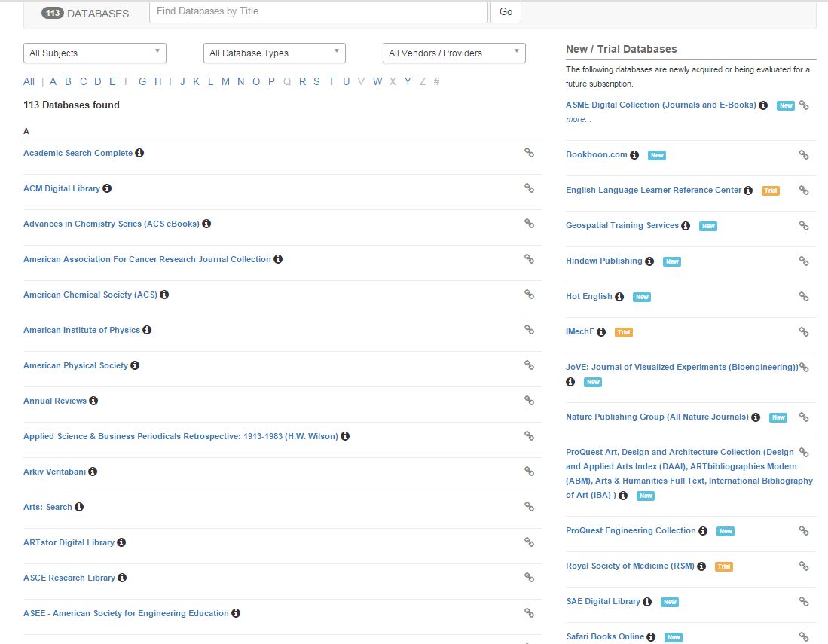Filter databases by the # symbol
The height and width of the screenshot is (644, 828).
437,81
